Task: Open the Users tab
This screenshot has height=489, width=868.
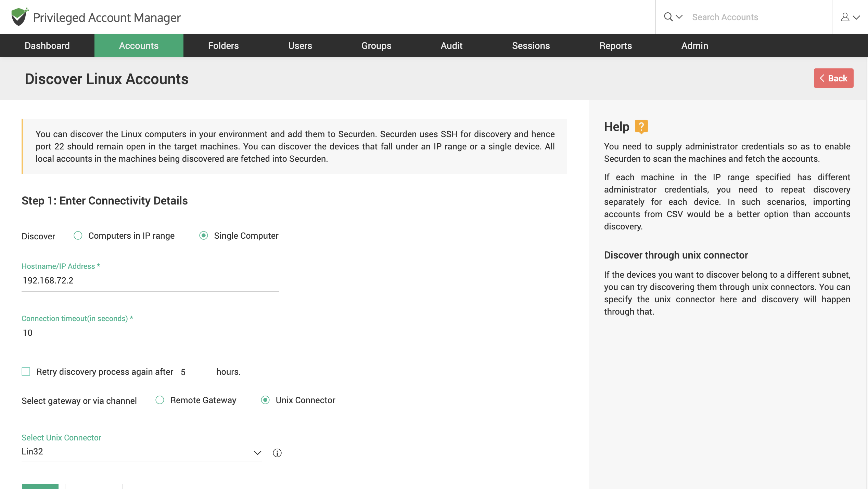Action: tap(300, 45)
